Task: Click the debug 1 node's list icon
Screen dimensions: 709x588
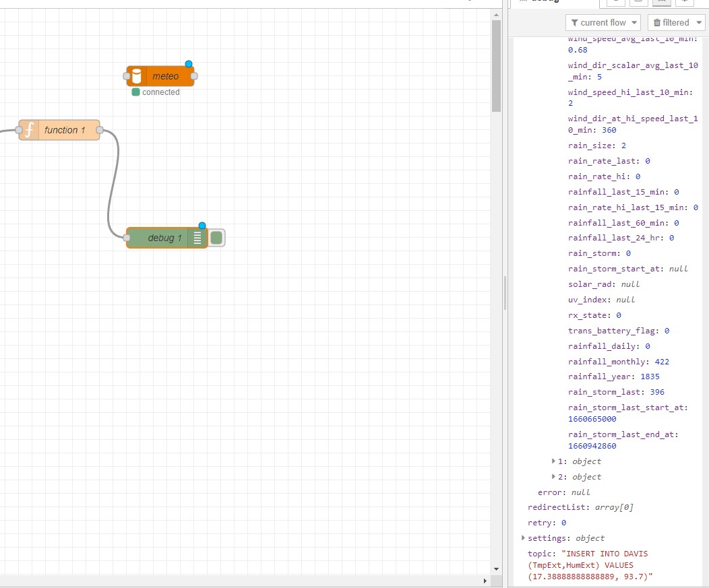Action: pyautogui.click(x=197, y=238)
